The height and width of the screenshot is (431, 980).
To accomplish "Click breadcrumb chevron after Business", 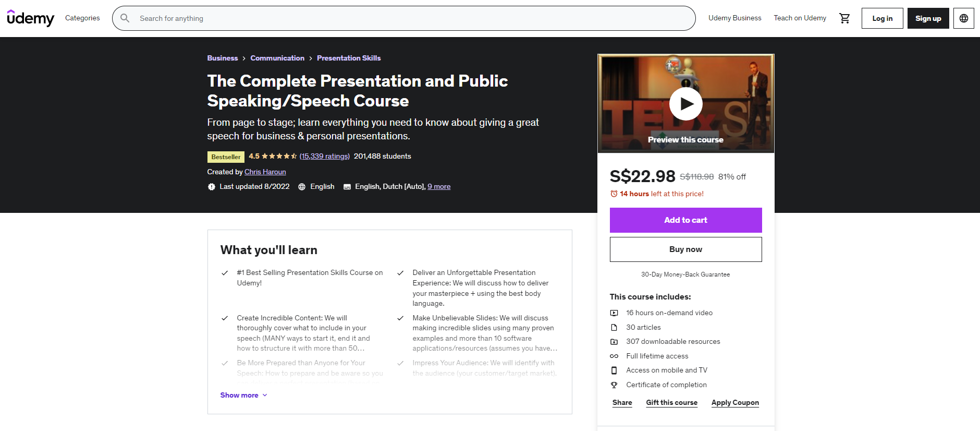I will [244, 58].
